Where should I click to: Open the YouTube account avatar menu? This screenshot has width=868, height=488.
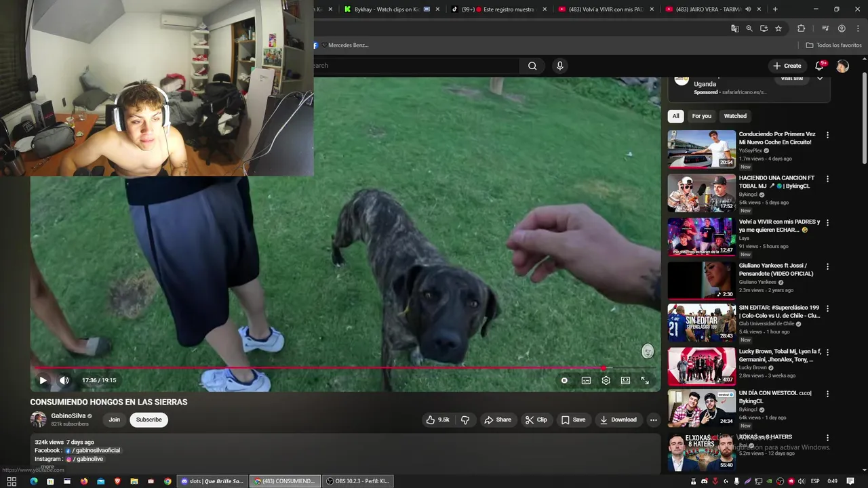coord(842,66)
